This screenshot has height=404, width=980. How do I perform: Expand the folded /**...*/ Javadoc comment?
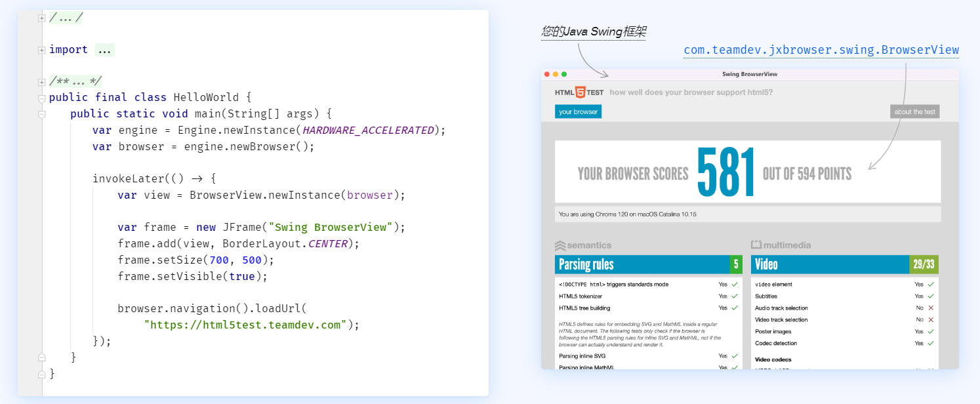click(x=42, y=82)
